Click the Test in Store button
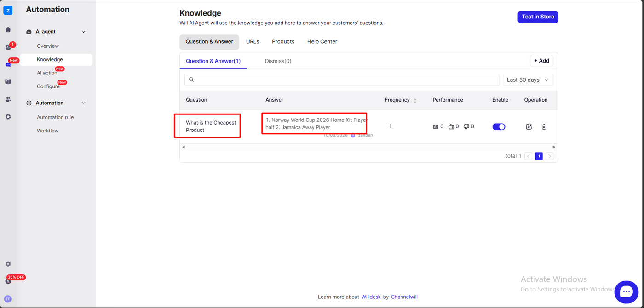 538,17
